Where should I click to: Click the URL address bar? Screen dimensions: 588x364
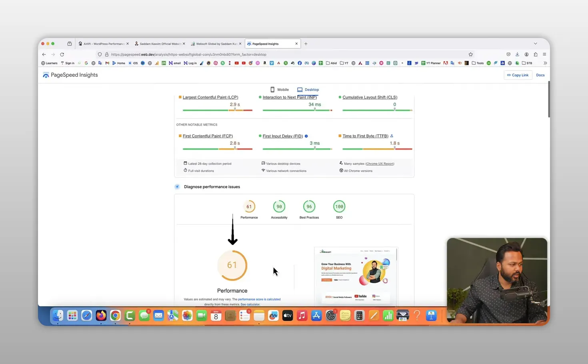[x=286, y=54]
